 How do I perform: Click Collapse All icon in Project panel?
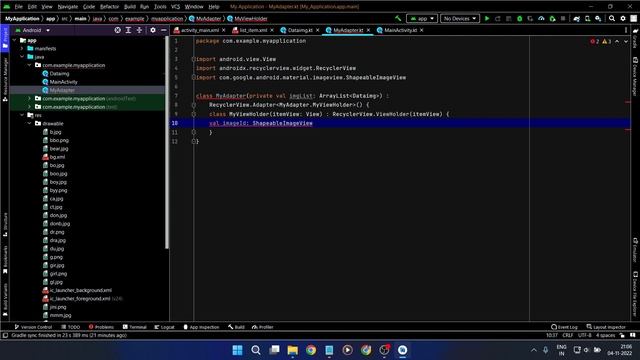point(139,30)
